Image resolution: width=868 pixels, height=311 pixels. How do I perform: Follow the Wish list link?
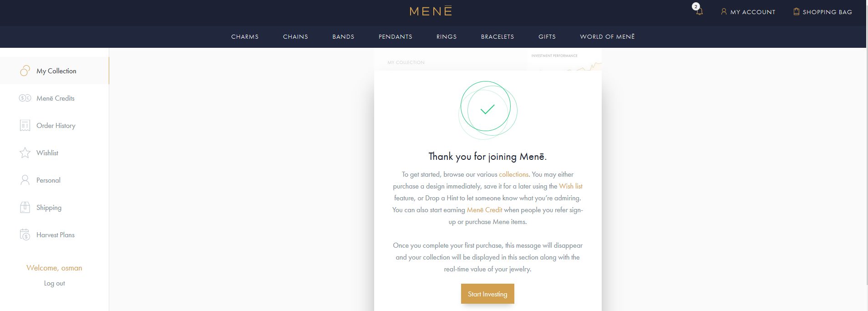click(571, 186)
